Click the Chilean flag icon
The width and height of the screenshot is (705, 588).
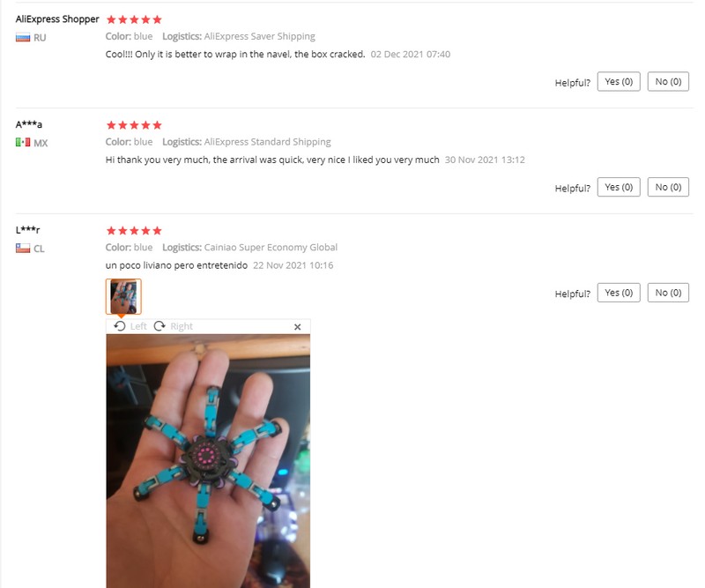point(23,249)
